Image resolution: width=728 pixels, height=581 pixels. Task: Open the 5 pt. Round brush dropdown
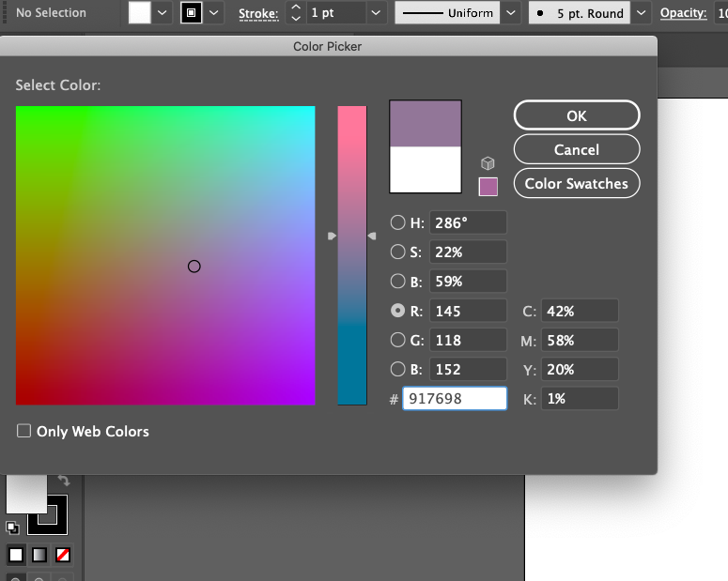pyautogui.click(x=641, y=13)
